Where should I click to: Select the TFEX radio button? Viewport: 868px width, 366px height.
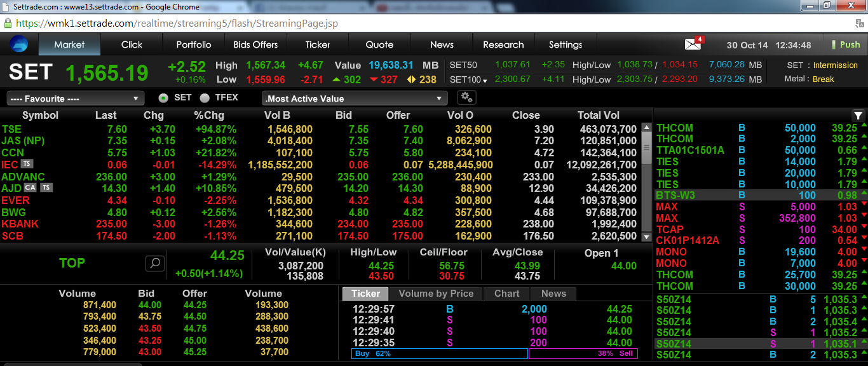coord(205,98)
